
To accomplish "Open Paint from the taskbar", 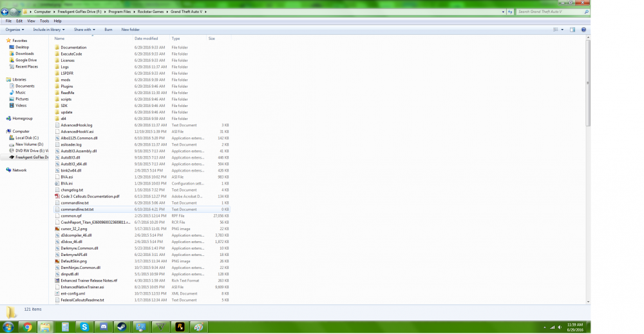I will [x=199, y=327].
